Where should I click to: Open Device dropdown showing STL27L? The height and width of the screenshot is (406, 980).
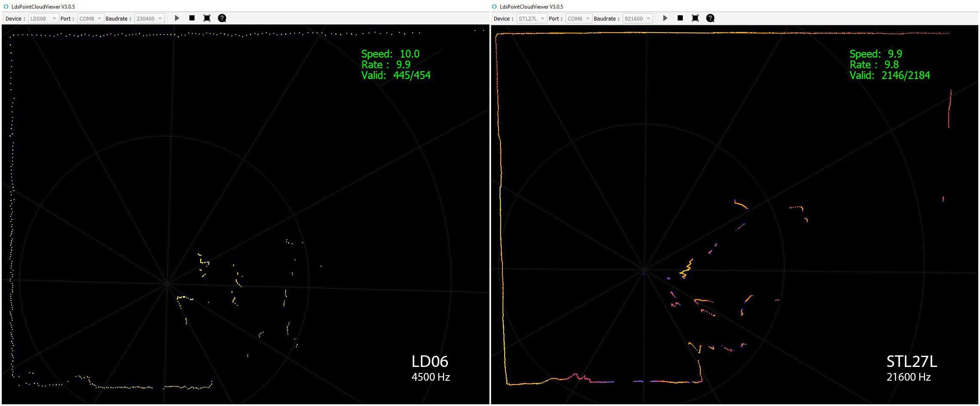click(532, 18)
